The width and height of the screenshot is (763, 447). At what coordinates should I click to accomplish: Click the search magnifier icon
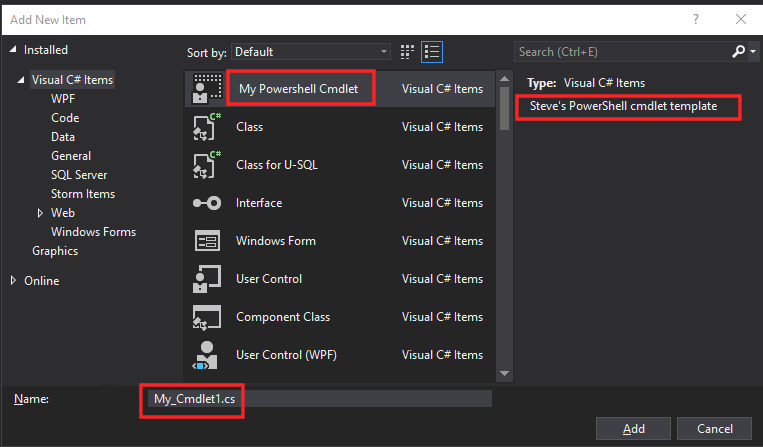pyautogui.click(x=738, y=51)
